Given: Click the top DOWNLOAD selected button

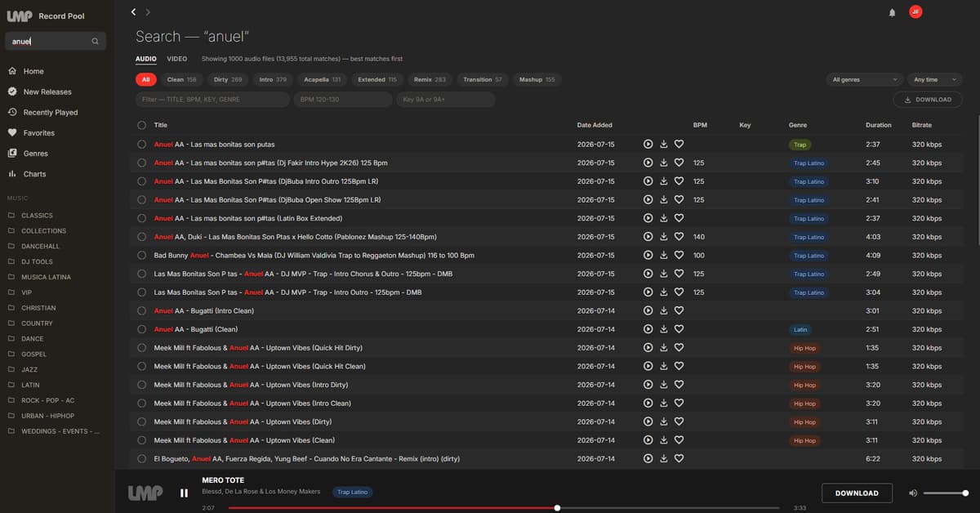Looking at the screenshot, I should (929, 100).
